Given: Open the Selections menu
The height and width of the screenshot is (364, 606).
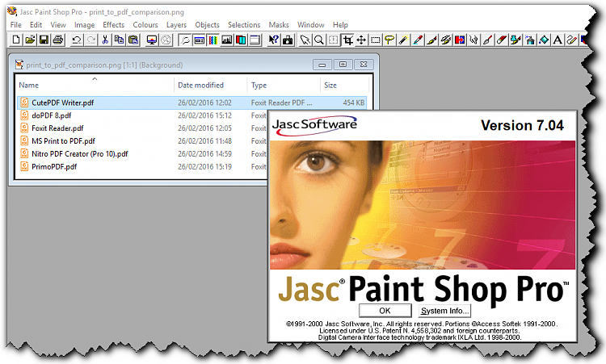Looking at the screenshot, I should tap(244, 25).
